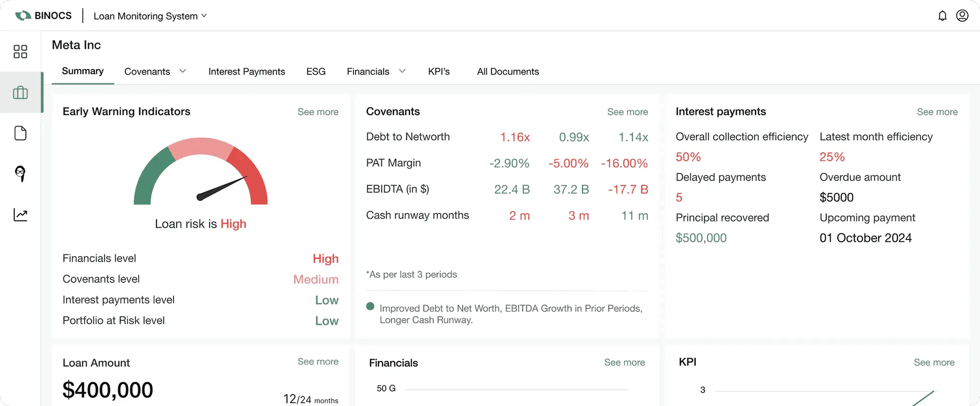
Task: Click PAT Margin -2.90% value
Action: 509,164
